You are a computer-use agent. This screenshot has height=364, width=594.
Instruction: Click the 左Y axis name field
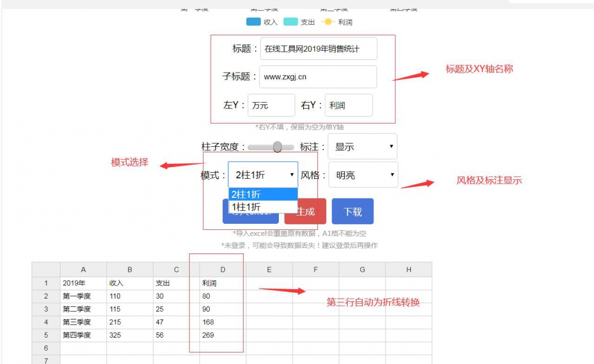pos(271,105)
